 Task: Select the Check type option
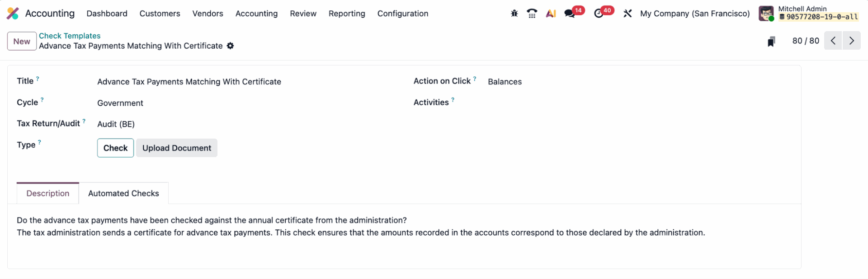[x=115, y=148]
